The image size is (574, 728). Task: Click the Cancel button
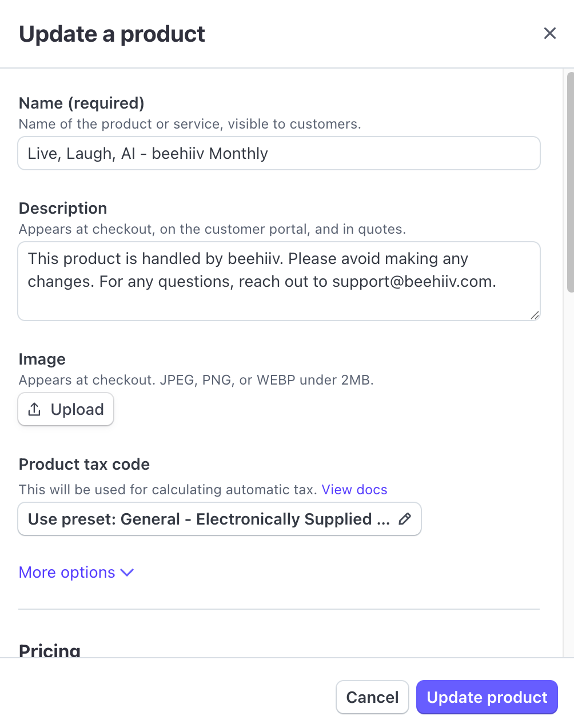tap(372, 697)
